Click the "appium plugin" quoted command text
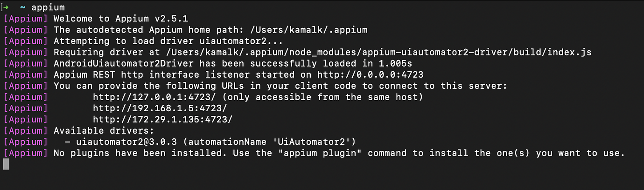Screen dimensions: 644x190 point(337,153)
